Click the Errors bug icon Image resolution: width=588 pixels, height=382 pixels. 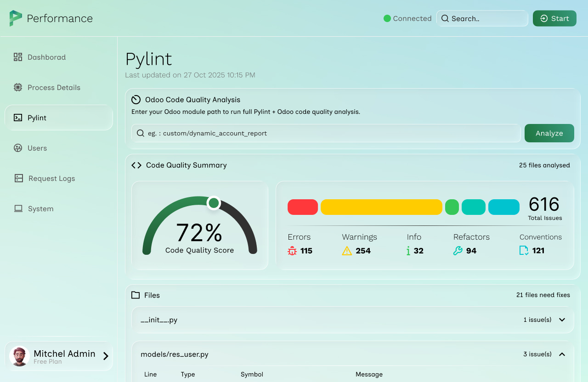[292, 251]
